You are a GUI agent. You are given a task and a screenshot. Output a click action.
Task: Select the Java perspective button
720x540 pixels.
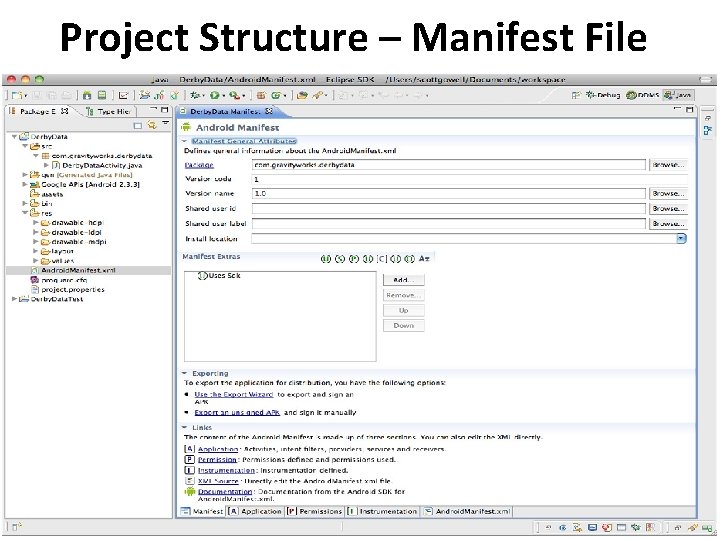(x=678, y=96)
